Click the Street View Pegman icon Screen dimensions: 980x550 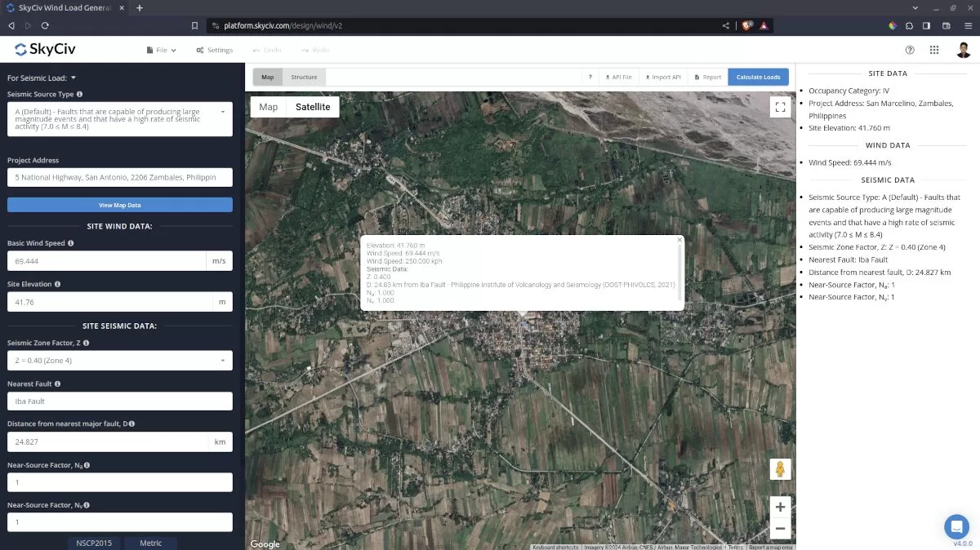780,468
